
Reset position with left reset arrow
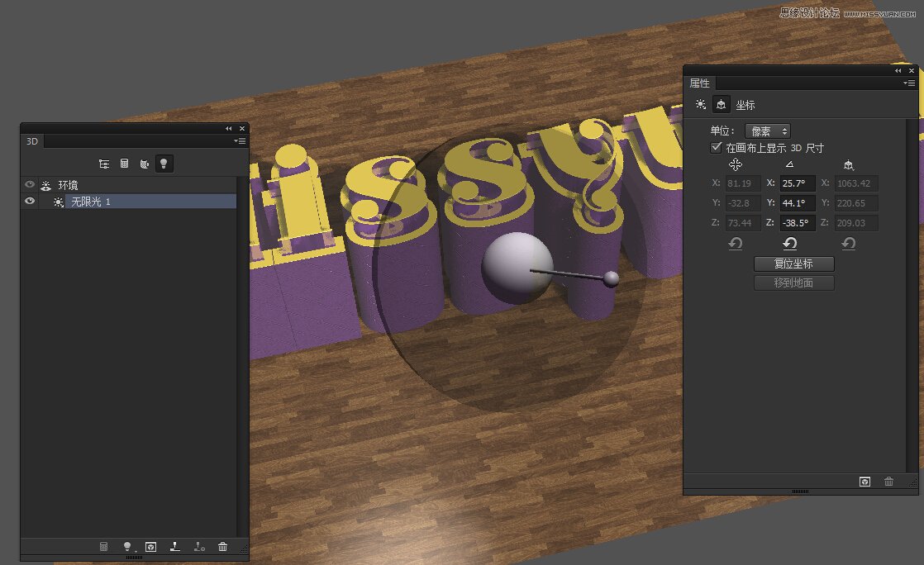coord(736,244)
